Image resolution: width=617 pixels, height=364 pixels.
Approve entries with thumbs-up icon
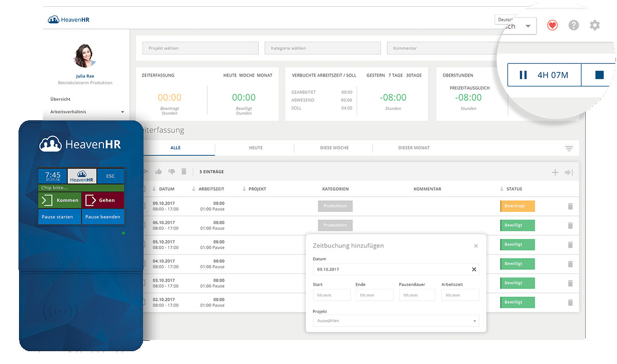click(x=158, y=172)
